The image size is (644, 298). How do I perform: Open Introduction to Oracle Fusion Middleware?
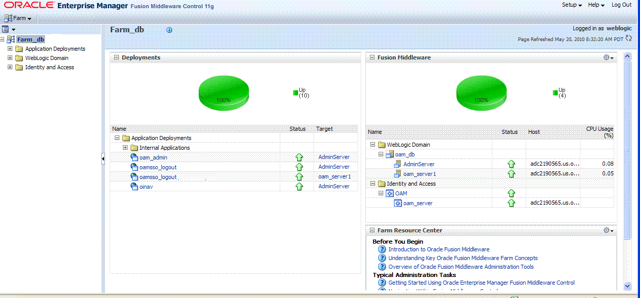click(x=439, y=249)
